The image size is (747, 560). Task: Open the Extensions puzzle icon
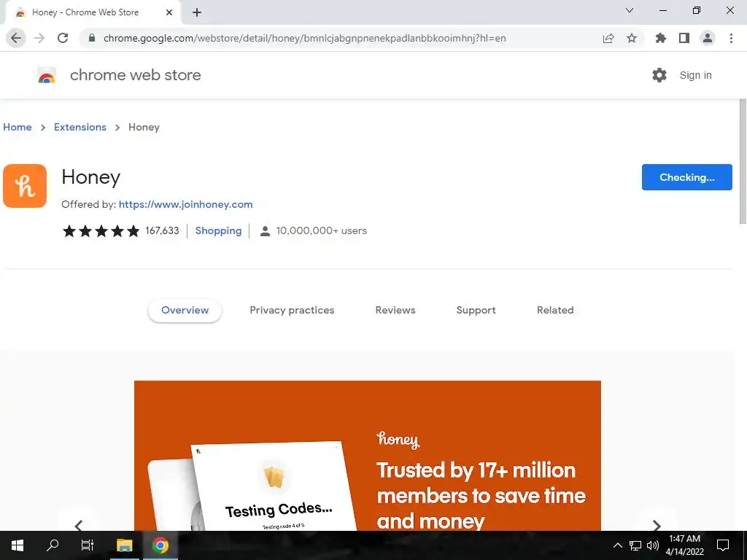click(x=661, y=38)
